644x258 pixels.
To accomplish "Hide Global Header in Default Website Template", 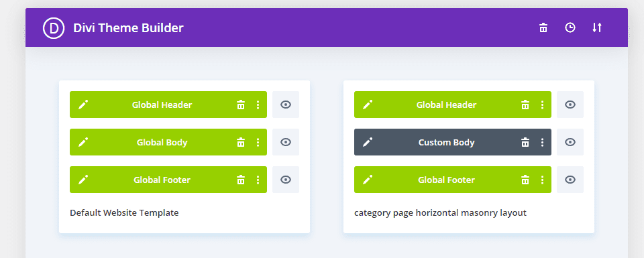I will tap(286, 105).
